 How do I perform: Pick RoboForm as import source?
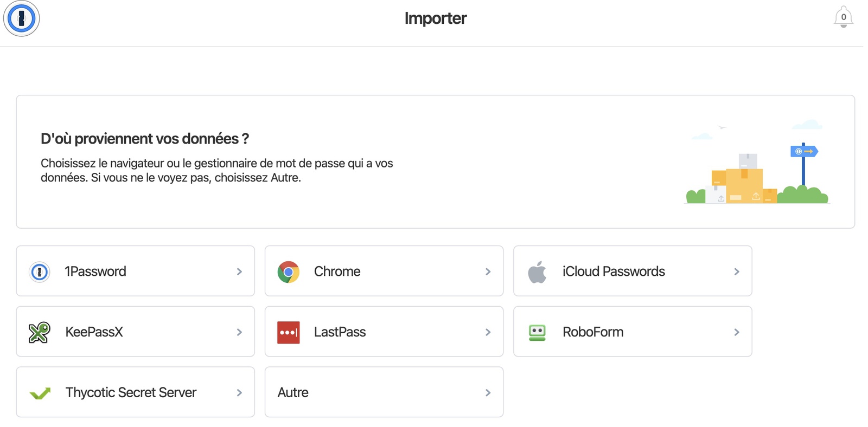point(633,332)
